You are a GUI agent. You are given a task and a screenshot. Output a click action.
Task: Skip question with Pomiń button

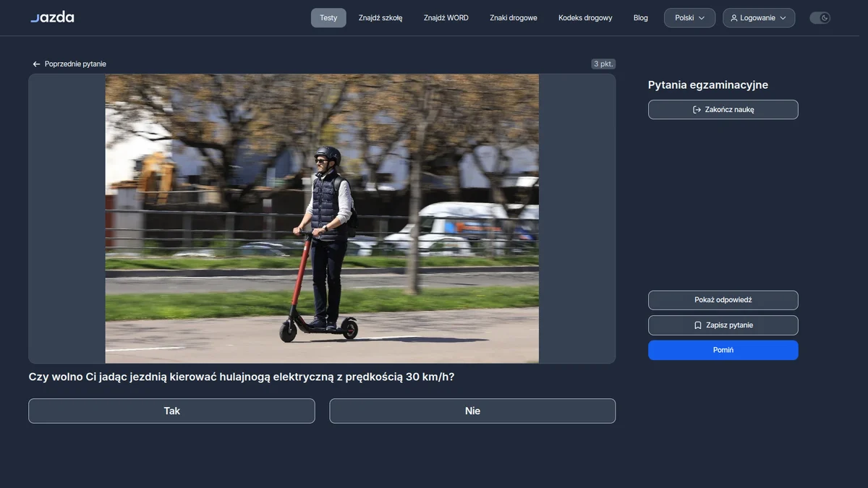pyautogui.click(x=723, y=350)
